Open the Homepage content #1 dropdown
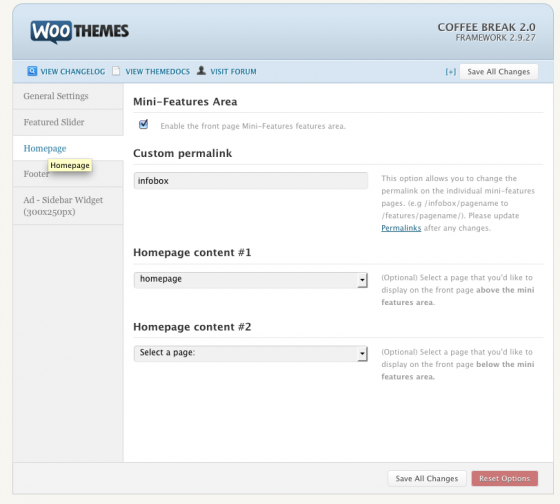The height and width of the screenshot is (504, 560). click(251, 280)
